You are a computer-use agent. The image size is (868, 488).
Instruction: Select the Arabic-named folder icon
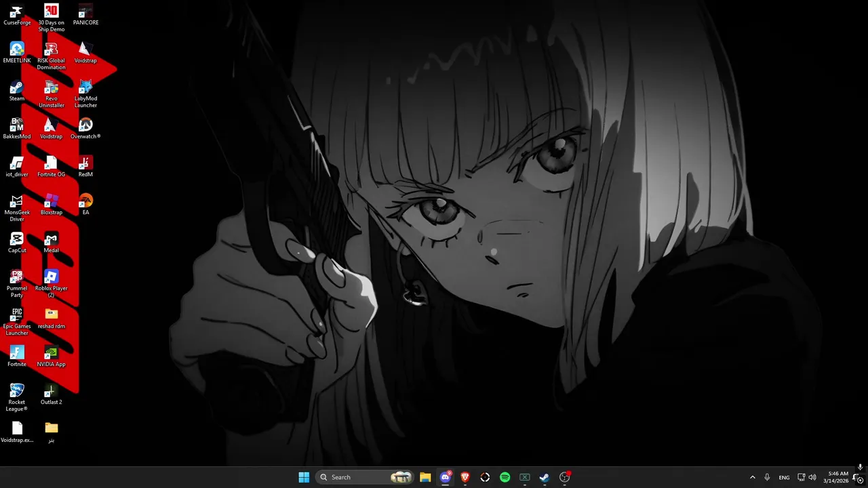coord(52,432)
